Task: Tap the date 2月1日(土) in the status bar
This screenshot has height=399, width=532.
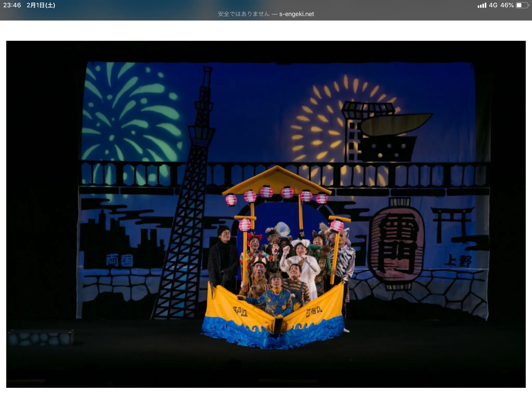Action: coord(41,5)
